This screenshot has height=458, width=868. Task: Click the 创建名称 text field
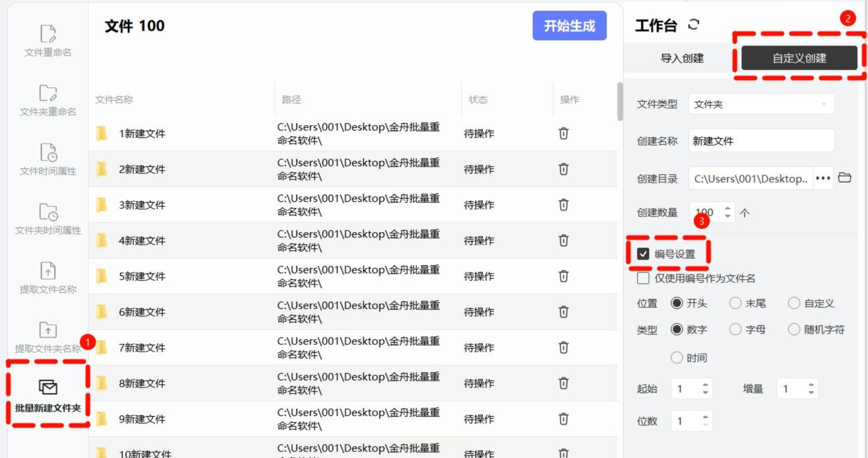pyautogui.click(x=761, y=141)
